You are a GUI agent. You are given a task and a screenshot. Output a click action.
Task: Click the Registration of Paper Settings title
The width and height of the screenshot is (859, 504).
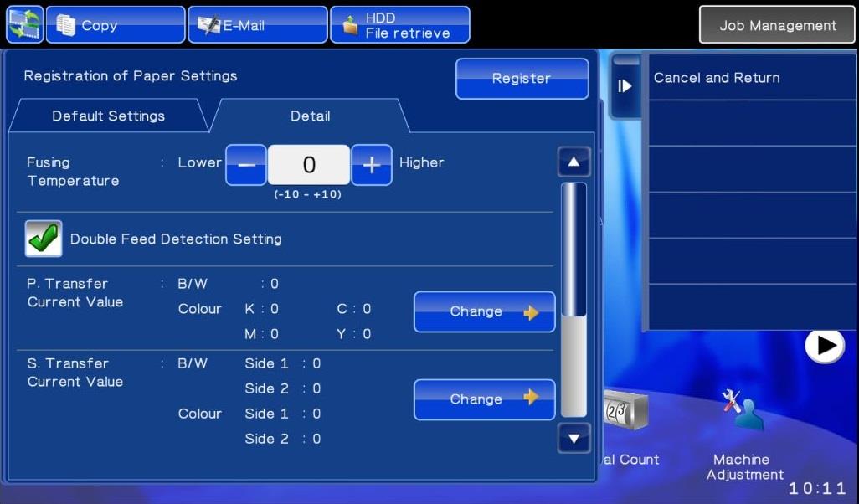(x=131, y=75)
